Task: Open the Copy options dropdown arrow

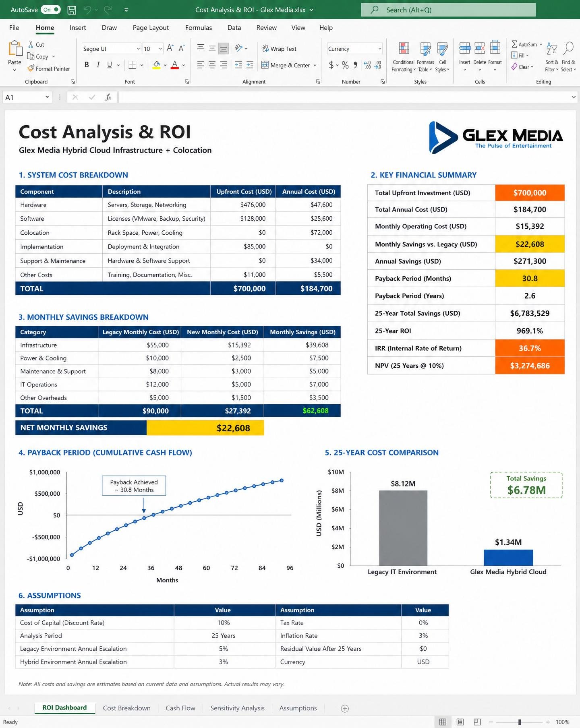Action: point(54,57)
